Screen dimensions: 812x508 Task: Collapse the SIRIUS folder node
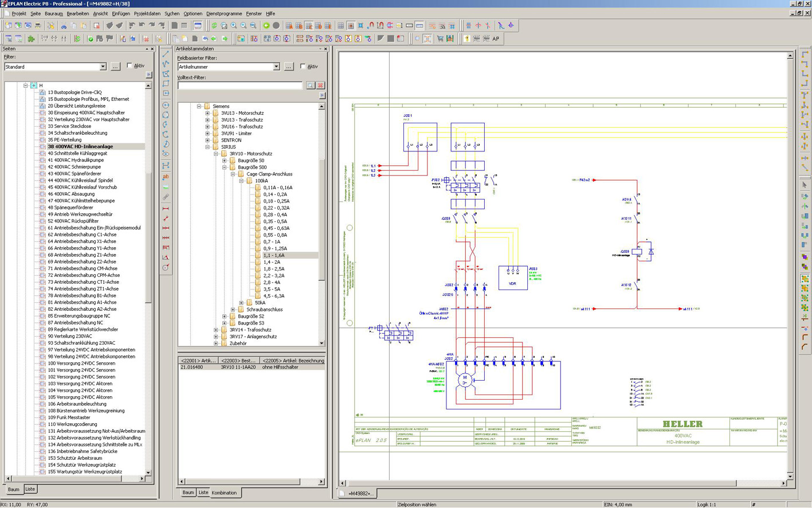[x=207, y=147]
